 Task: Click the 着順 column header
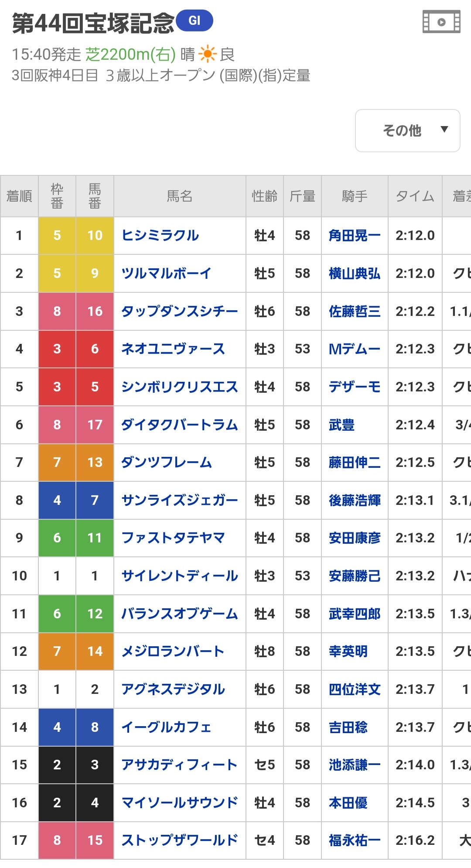[19, 196]
